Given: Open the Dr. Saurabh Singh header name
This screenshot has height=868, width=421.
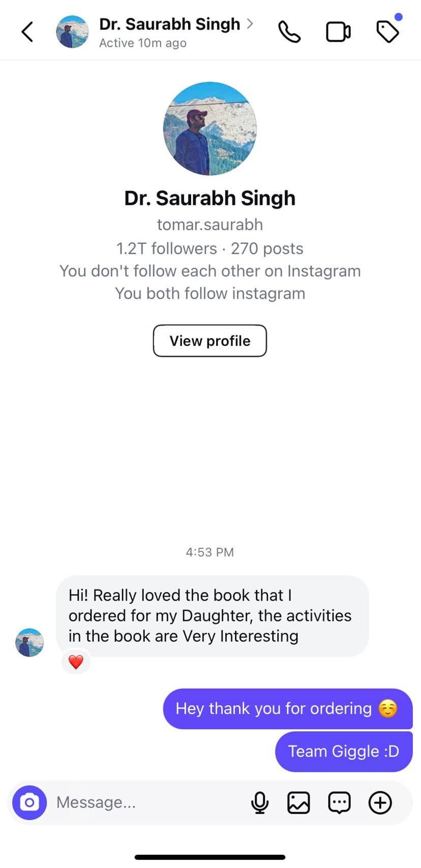Looking at the screenshot, I should tap(169, 24).
